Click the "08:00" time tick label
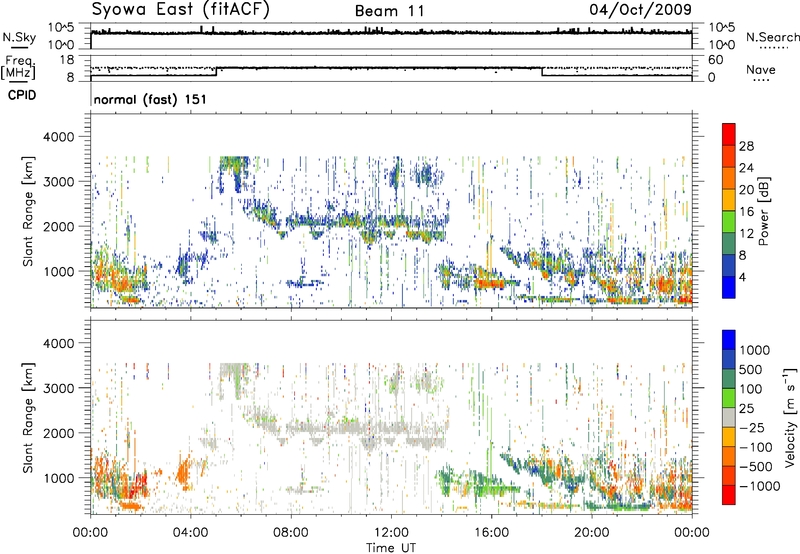Viewport: 800px width, 554px height. (x=291, y=533)
